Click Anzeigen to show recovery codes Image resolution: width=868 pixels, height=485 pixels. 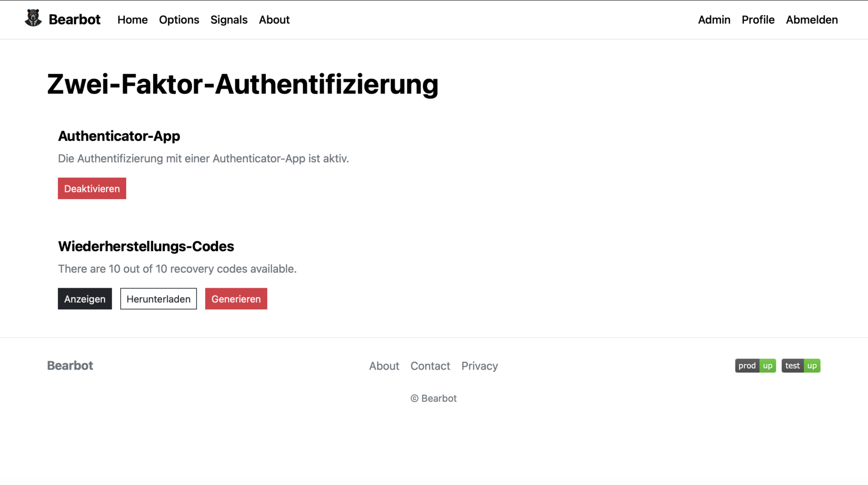[85, 299]
